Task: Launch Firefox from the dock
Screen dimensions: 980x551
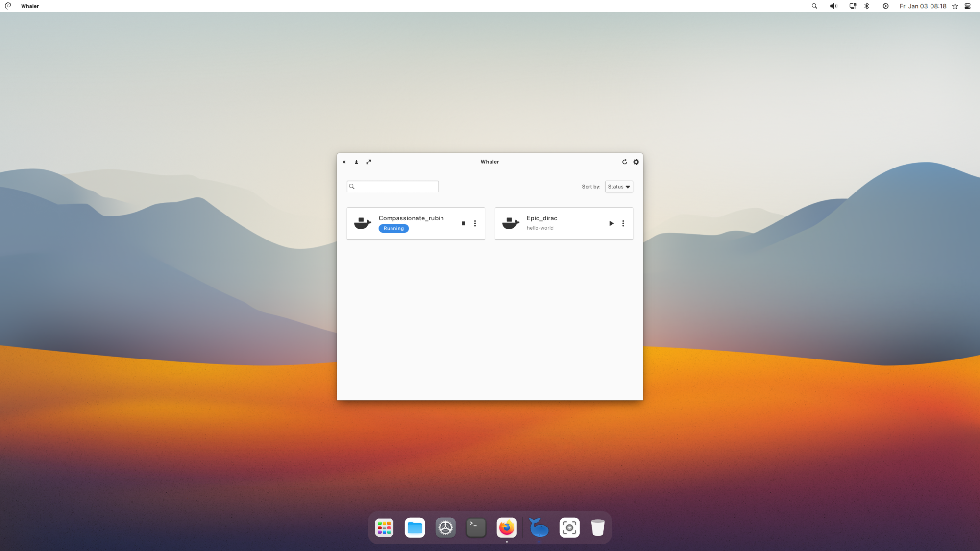Action: pos(506,527)
